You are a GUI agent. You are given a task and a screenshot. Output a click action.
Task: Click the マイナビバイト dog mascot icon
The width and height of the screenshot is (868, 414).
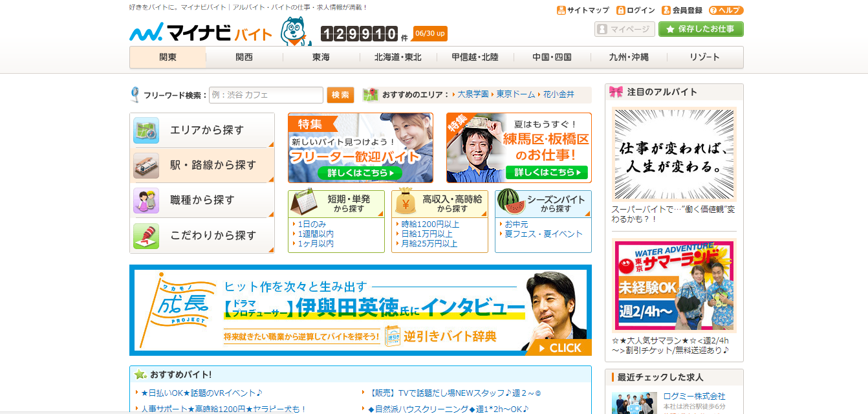[x=296, y=32]
